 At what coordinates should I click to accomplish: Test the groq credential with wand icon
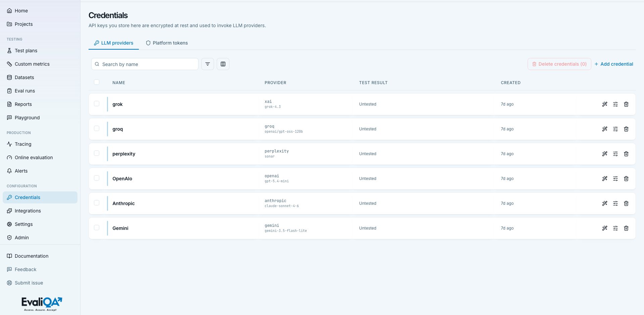(x=605, y=129)
